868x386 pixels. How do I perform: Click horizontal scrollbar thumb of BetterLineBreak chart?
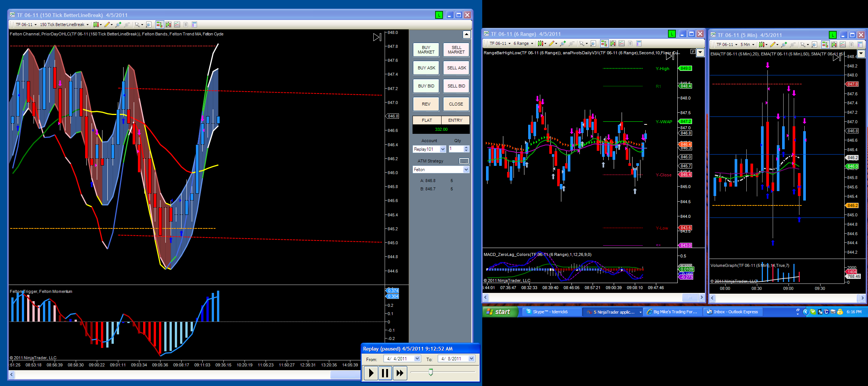[x=345, y=375]
